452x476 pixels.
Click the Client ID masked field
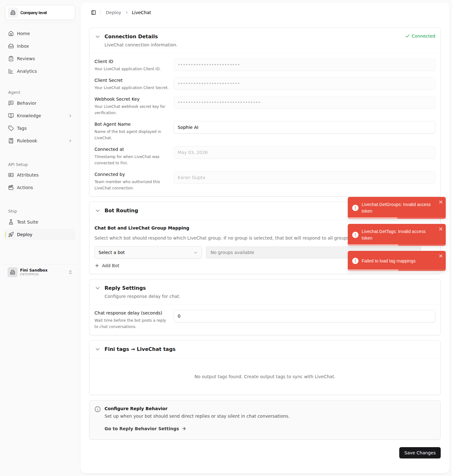pos(304,65)
